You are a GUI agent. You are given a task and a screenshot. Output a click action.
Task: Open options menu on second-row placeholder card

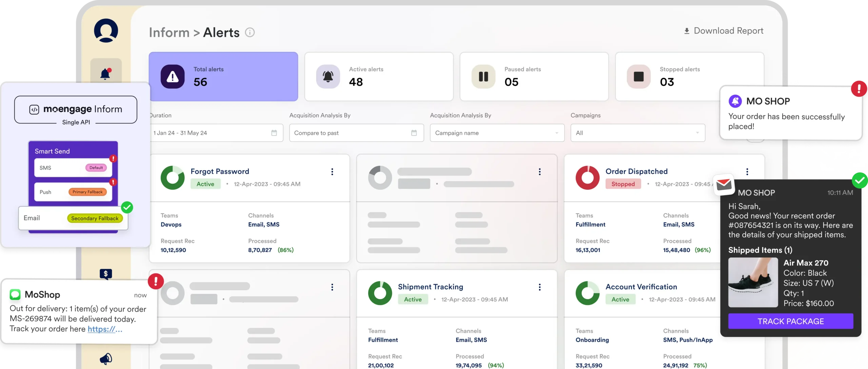coord(332,287)
